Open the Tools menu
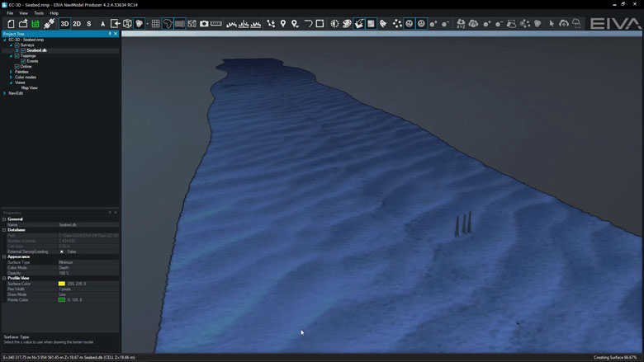Viewport: 644px width, 362px height. pos(39,13)
